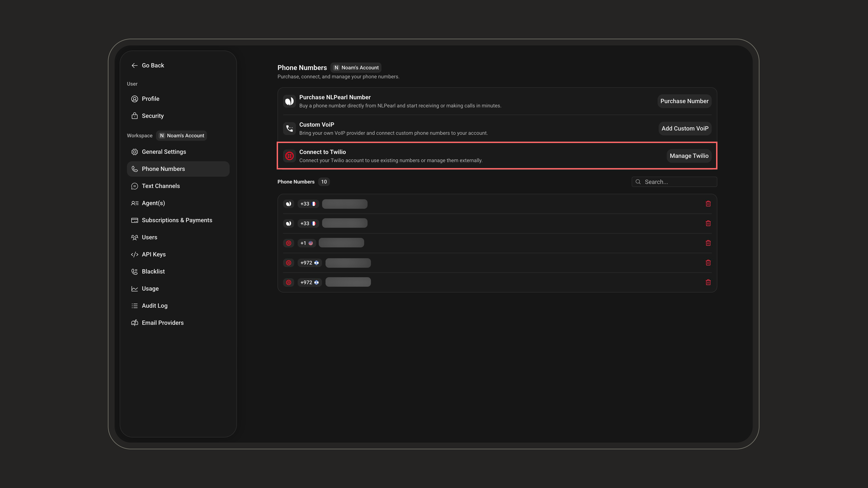The width and height of the screenshot is (868, 488).
Task: Delete the first +972 phone number
Action: pyautogui.click(x=708, y=263)
